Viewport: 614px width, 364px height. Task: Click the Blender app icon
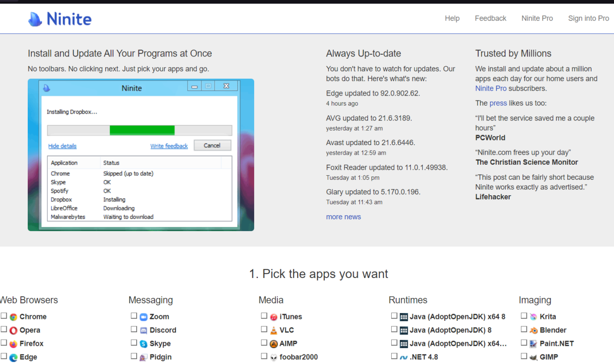534,330
